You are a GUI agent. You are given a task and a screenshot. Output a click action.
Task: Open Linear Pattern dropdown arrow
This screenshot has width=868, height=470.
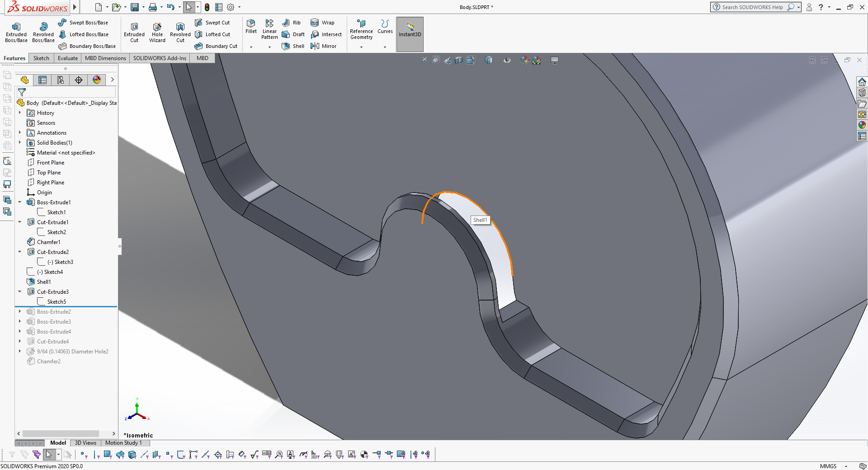[x=269, y=47]
